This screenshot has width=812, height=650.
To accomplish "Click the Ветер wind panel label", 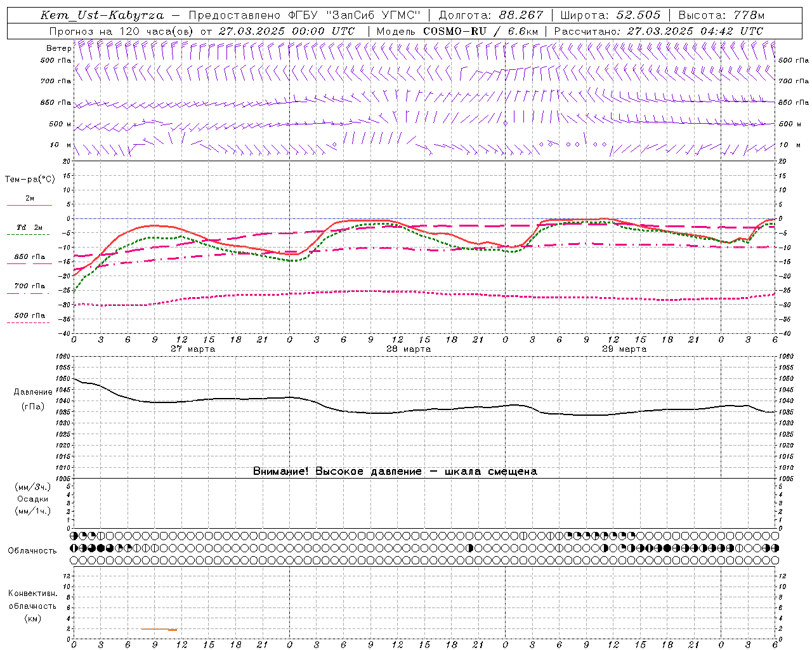I will (x=58, y=48).
